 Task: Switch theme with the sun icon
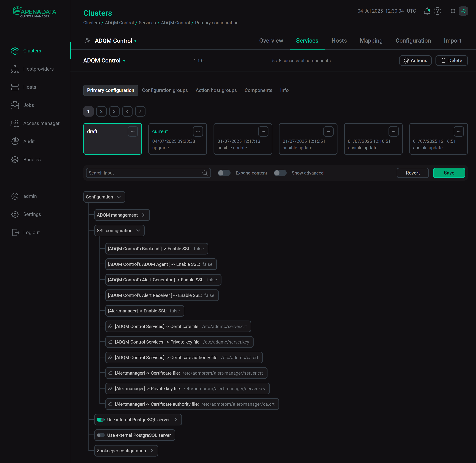click(453, 11)
